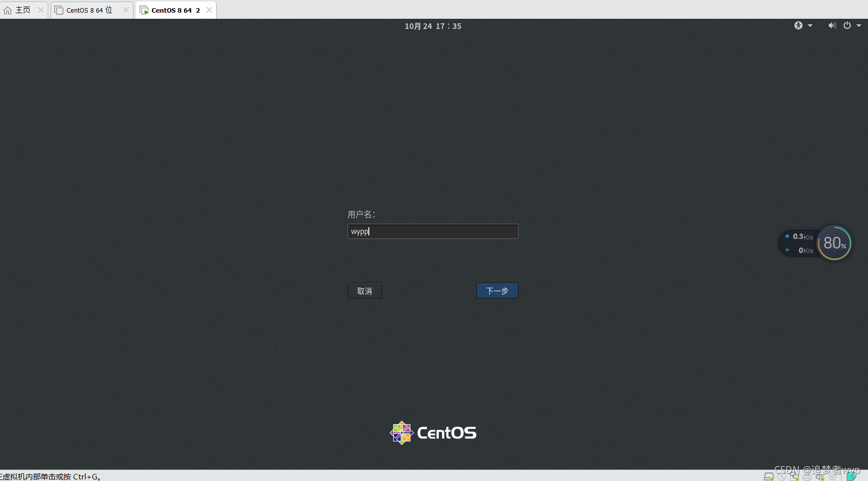Click the CD/DVD drive status icon

point(782,476)
